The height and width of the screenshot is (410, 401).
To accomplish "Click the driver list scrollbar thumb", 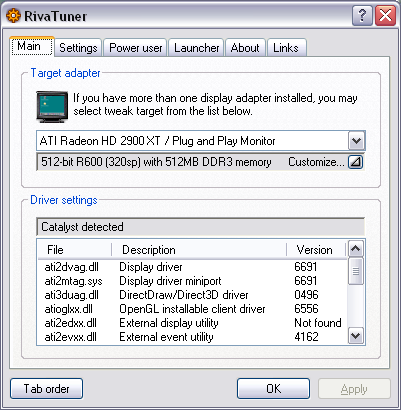I will pyautogui.click(x=356, y=271).
